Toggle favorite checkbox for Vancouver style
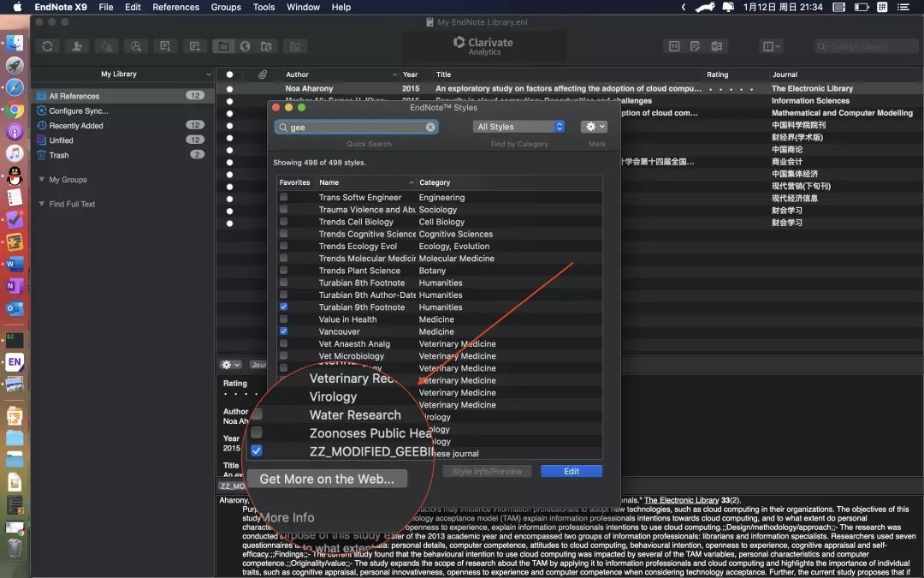Screen dimensions: 924x578 point(283,331)
